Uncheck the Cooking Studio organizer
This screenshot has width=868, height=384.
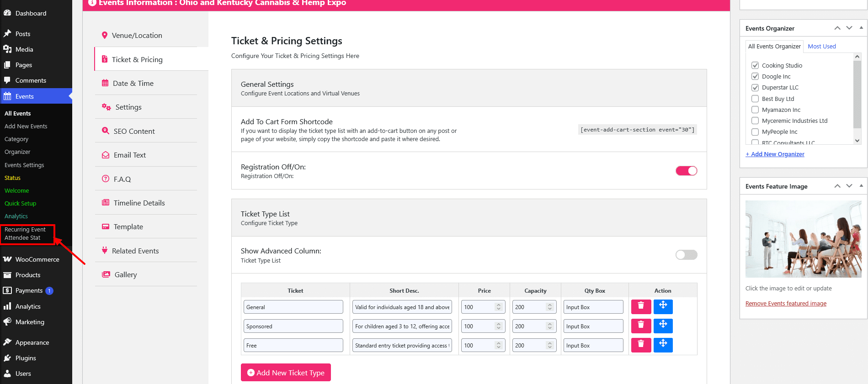[x=755, y=65]
